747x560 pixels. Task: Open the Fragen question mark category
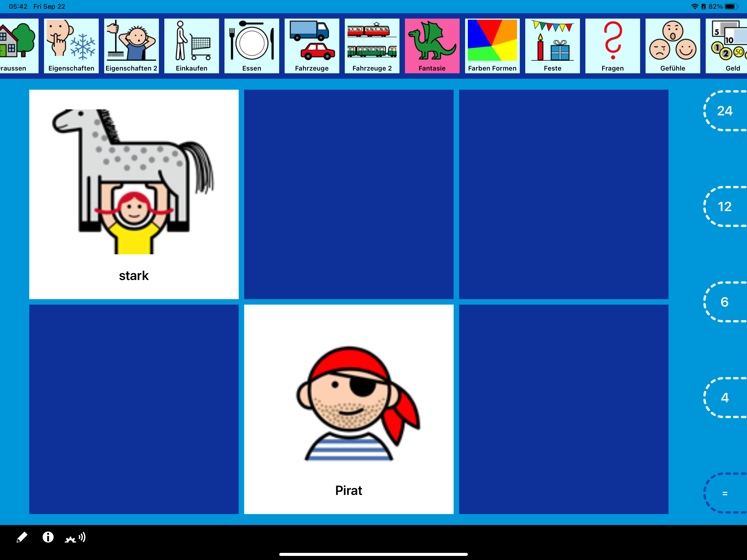[612, 46]
